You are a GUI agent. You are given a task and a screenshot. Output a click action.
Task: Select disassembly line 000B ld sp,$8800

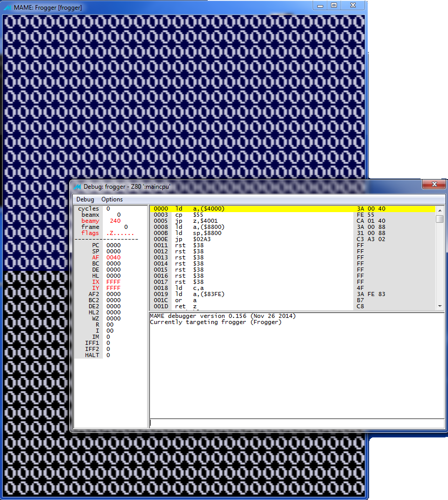293,233
